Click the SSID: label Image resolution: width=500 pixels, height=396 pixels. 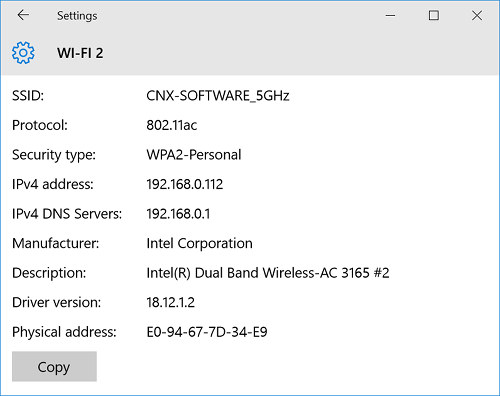tap(28, 96)
